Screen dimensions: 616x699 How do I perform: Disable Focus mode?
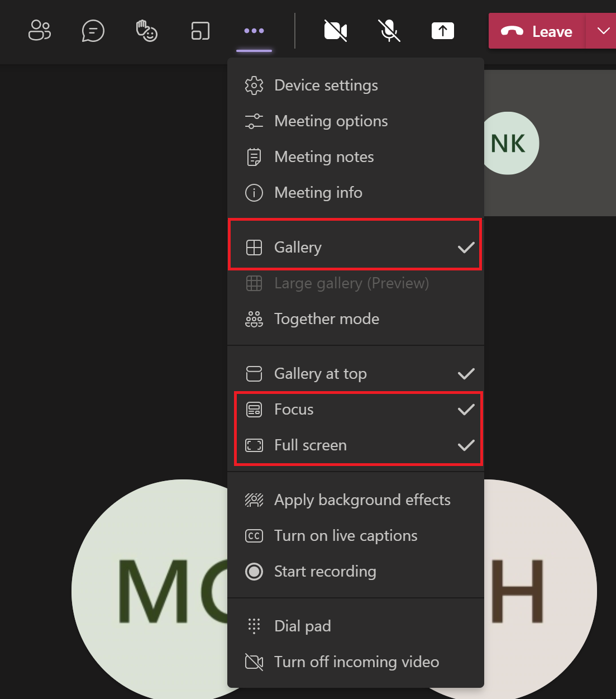294,409
